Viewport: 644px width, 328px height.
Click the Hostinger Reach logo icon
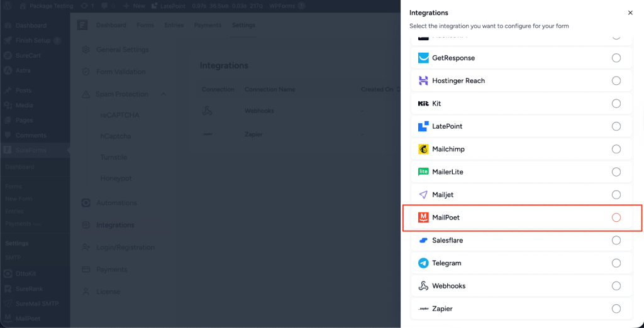[x=423, y=81]
